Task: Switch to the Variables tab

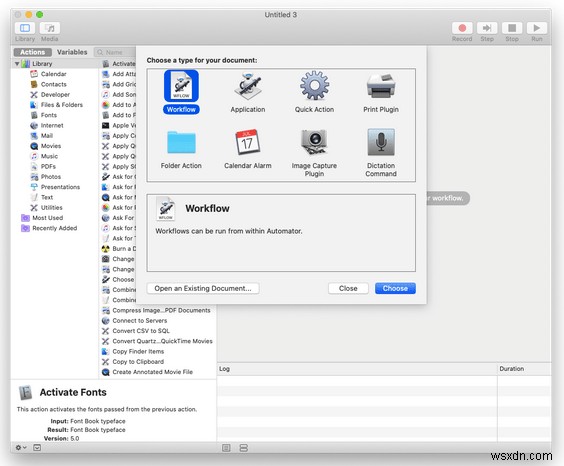Action: pos(72,52)
